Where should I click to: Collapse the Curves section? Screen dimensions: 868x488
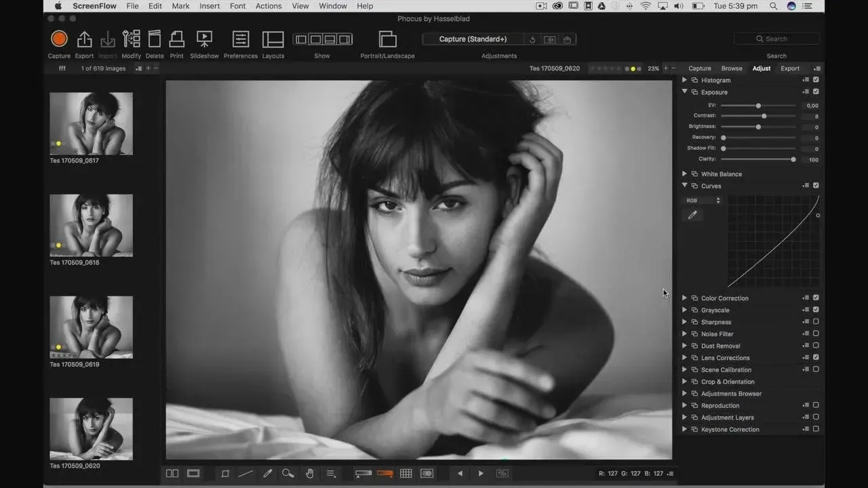point(684,185)
